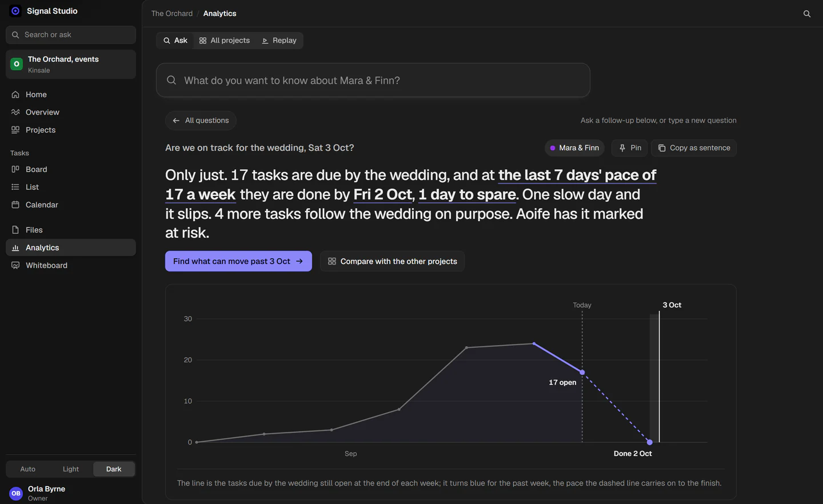Click the Done 2 Oct chart endpoint

tap(649, 442)
